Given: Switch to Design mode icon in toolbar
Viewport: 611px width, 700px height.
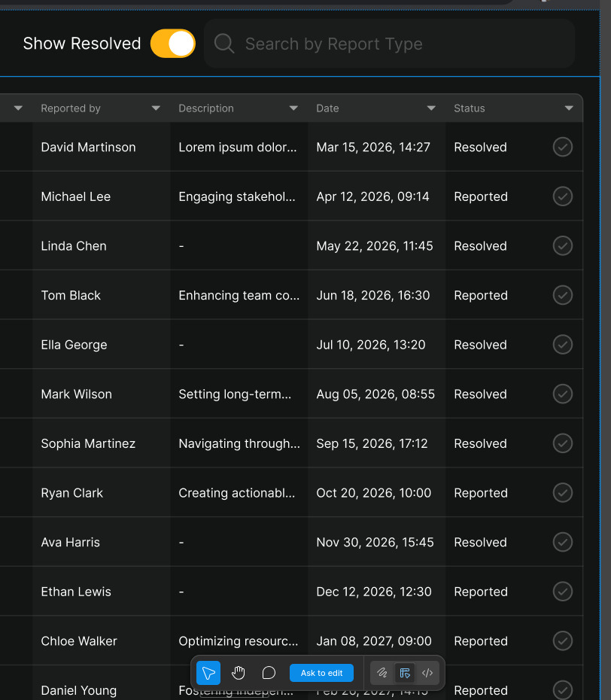Looking at the screenshot, I should click(x=405, y=673).
